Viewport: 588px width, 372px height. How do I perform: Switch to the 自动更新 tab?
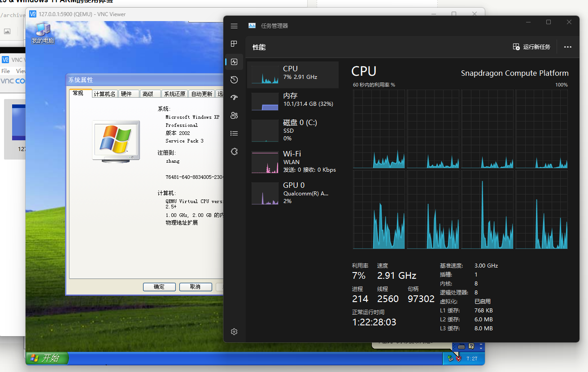[201, 94]
